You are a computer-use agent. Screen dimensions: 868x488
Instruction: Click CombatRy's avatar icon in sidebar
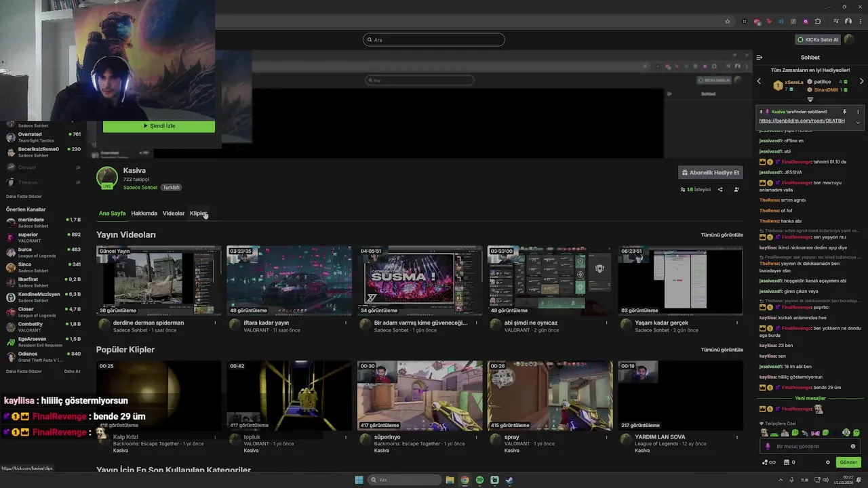click(x=10, y=327)
